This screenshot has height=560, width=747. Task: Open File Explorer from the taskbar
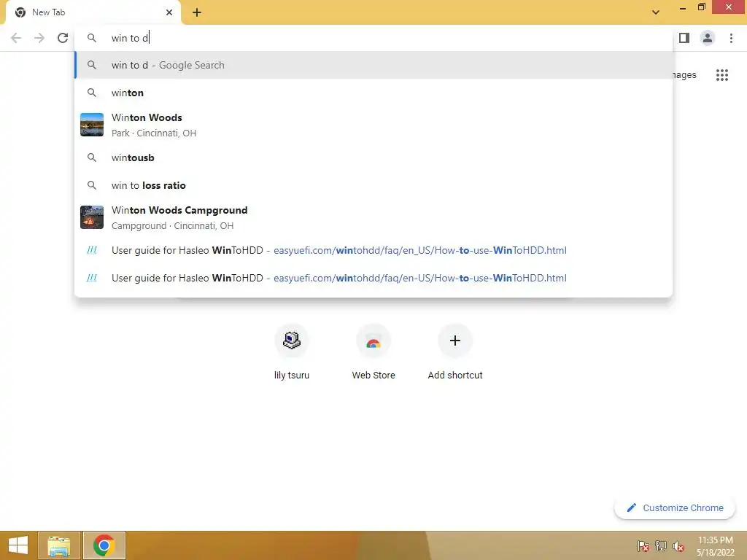point(58,545)
